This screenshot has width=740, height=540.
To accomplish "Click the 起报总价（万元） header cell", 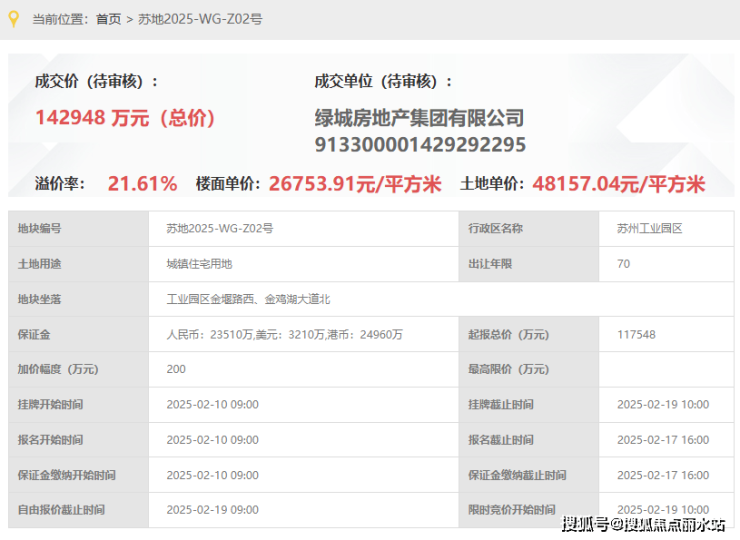I will (529, 334).
